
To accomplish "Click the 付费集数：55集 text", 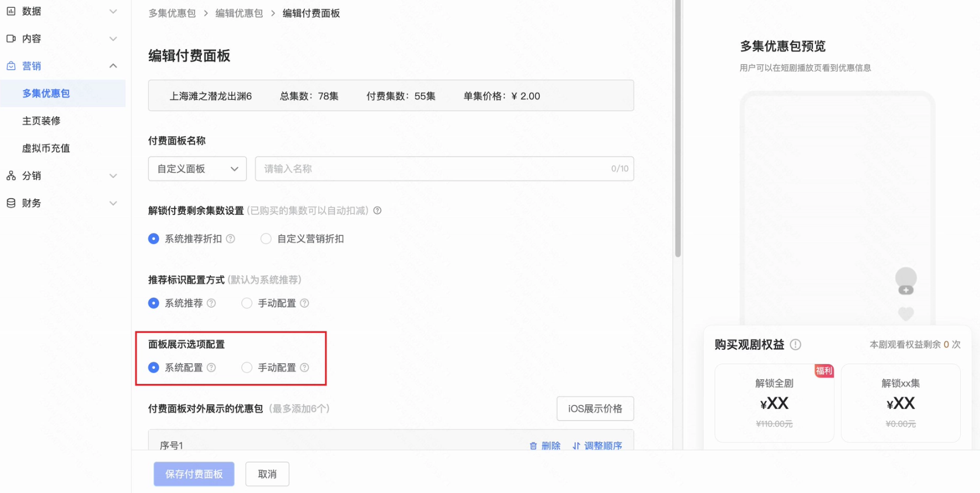I will coord(401,96).
